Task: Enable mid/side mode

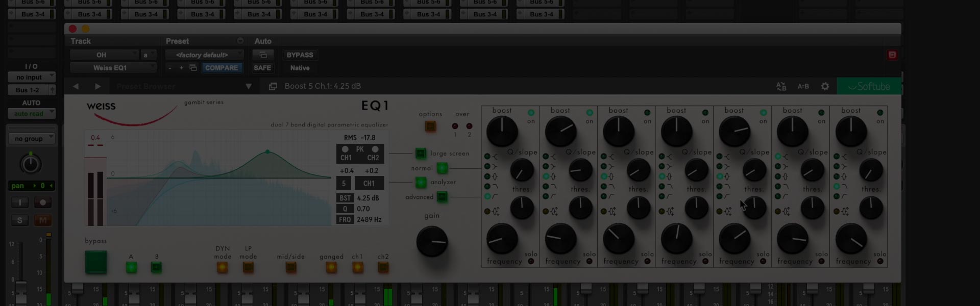Action: 291,267
